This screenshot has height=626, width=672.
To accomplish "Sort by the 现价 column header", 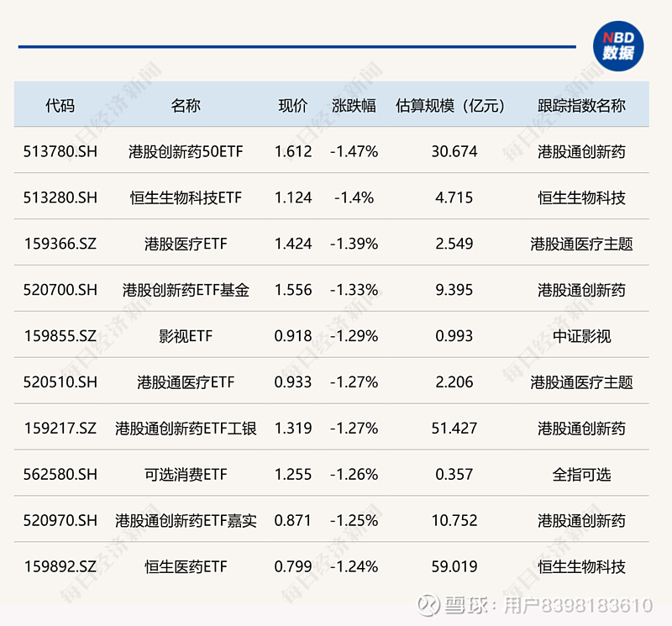I will [x=292, y=106].
